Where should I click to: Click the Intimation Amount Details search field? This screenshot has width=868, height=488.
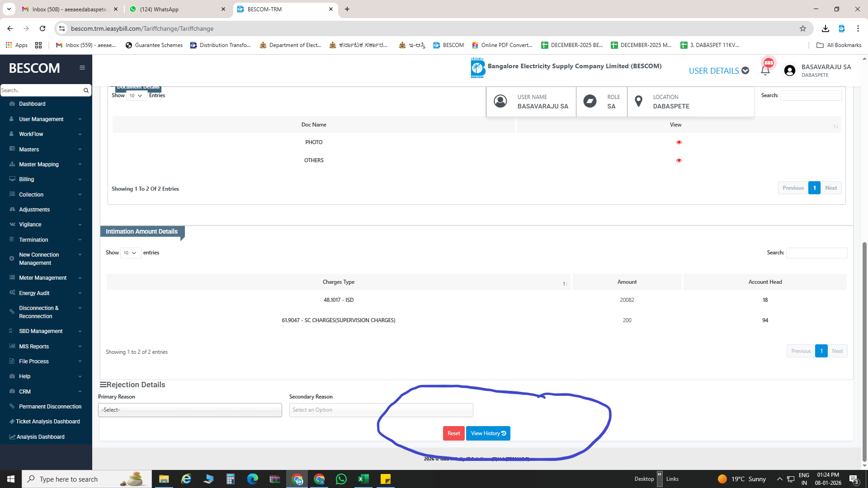pyautogui.click(x=816, y=253)
